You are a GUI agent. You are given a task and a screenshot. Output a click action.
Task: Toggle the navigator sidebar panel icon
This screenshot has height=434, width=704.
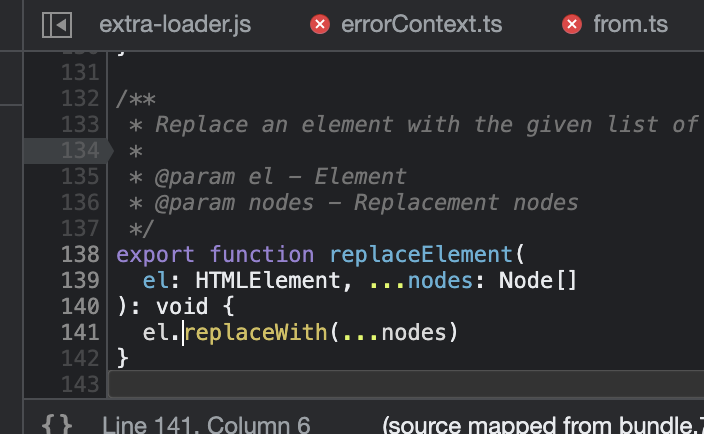(x=57, y=25)
